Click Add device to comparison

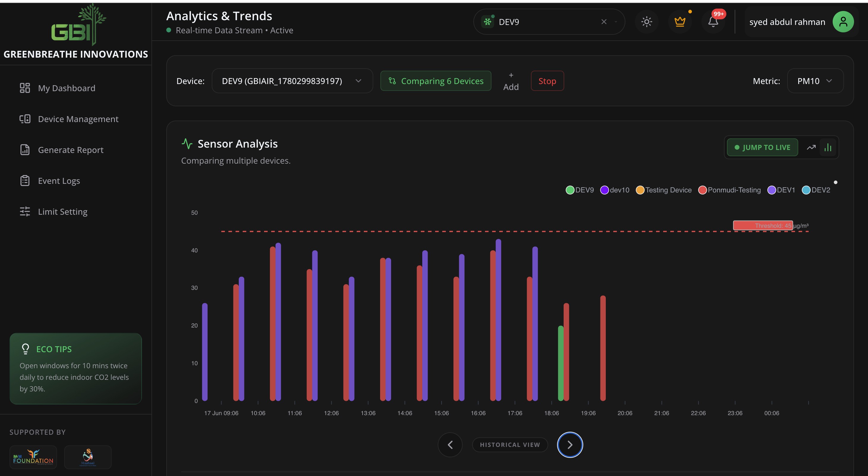[x=511, y=81]
